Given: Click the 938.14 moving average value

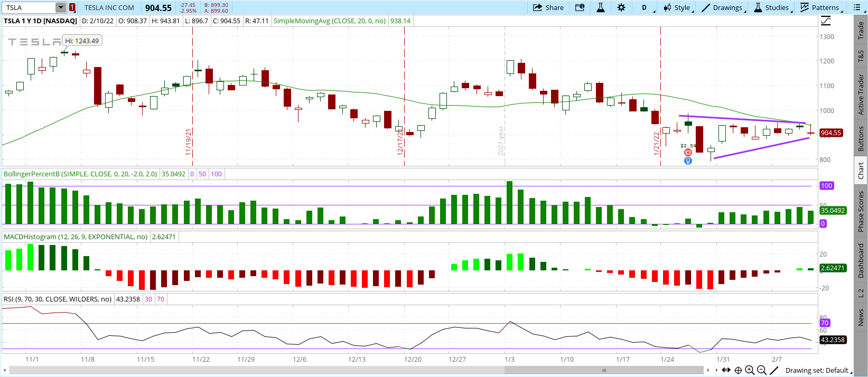Looking at the screenshot, I should [400, 21].
